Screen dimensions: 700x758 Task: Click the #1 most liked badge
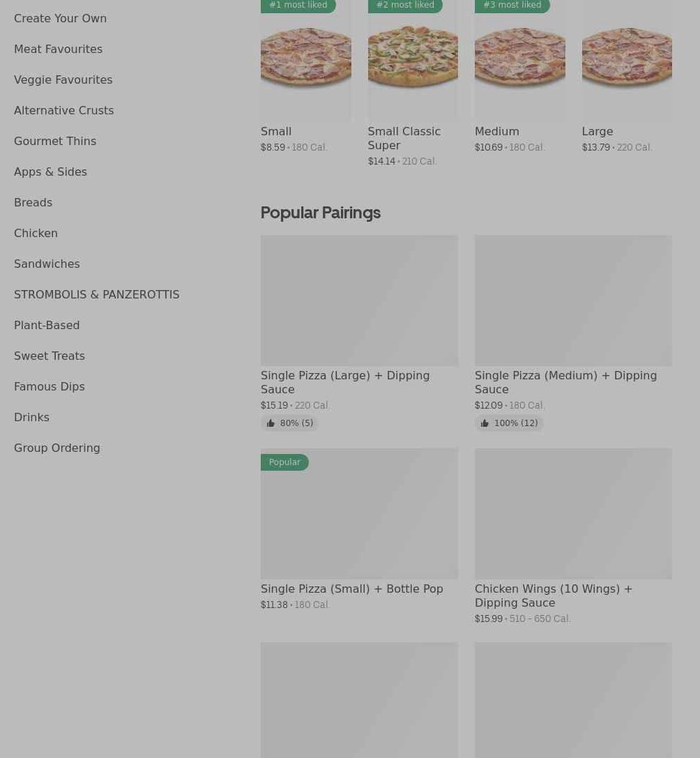[x=298, y=6]
